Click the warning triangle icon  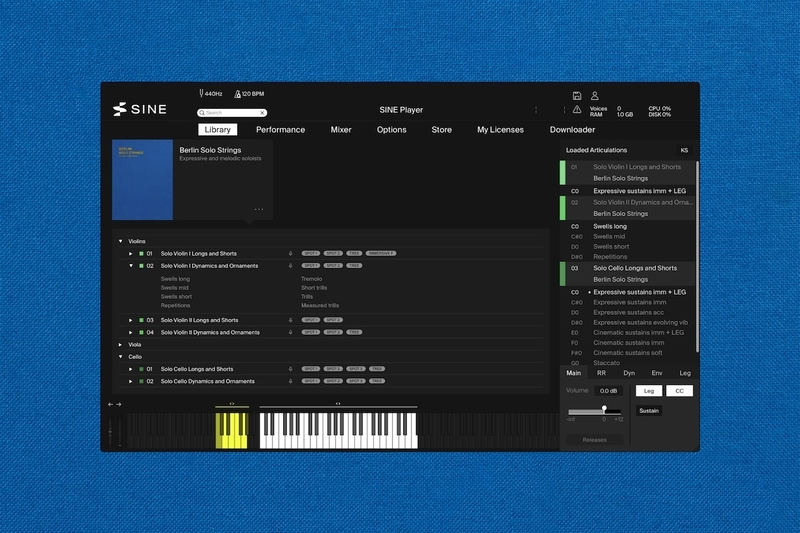tap(577, 109)
